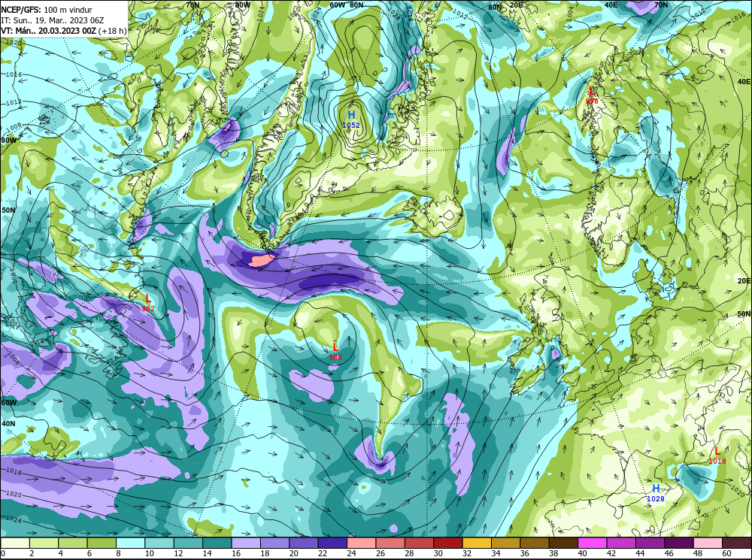Image resolution: width=752 pixels, height=560 pixels.
Task: Click the legend value '48'
Action: (697, 554)
